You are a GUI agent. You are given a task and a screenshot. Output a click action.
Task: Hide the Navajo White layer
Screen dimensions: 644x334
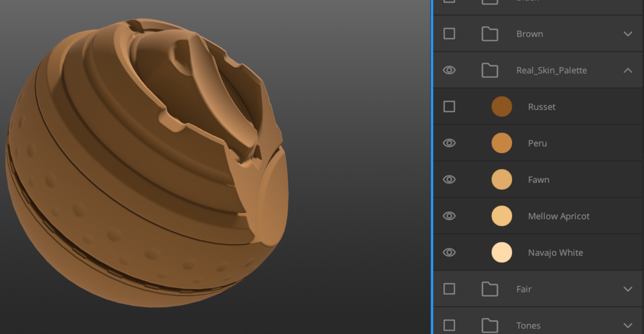449,252
